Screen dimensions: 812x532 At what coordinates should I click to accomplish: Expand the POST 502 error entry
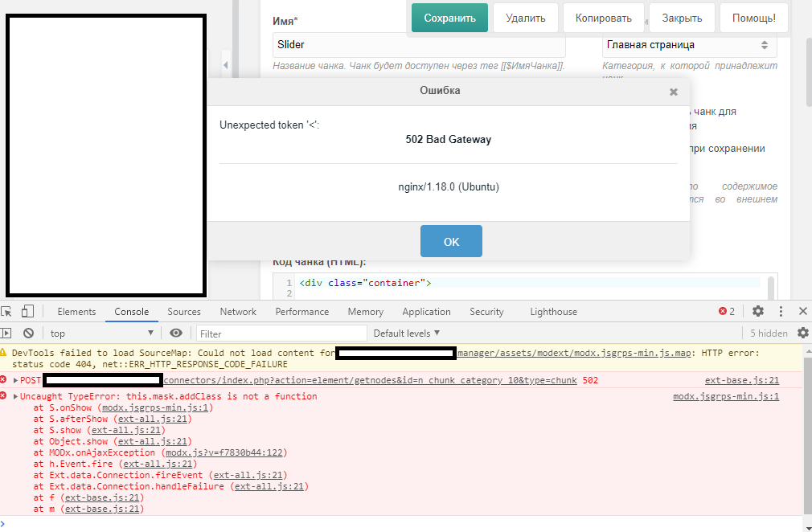pos(16,380)
